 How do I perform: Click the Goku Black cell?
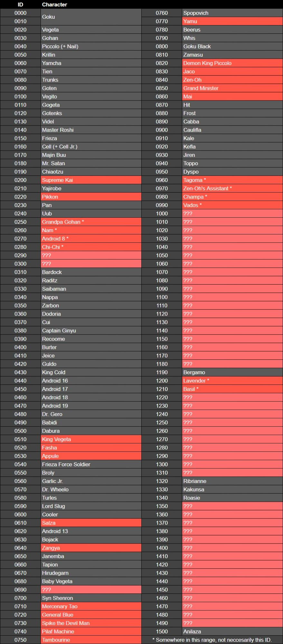[x=232, y=46]
